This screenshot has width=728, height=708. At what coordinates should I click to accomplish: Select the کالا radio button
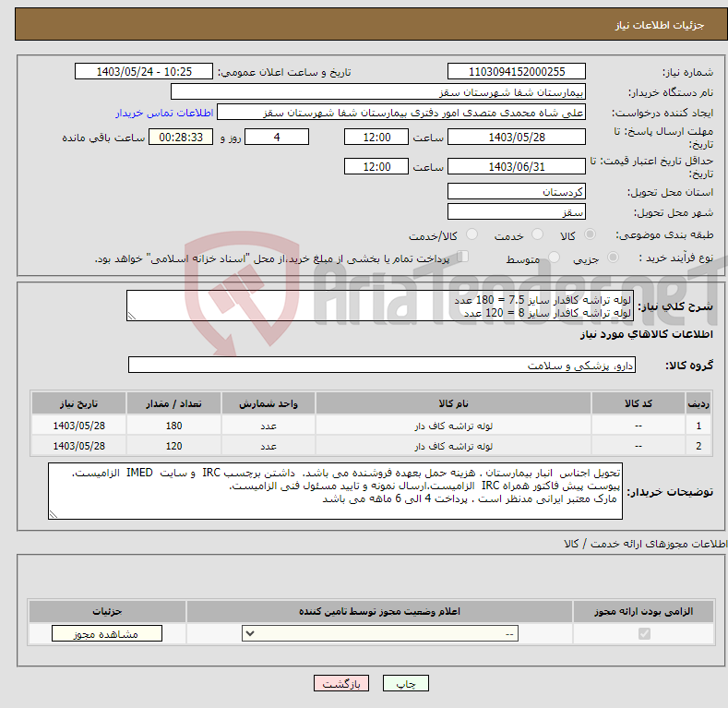coord(590,234)
